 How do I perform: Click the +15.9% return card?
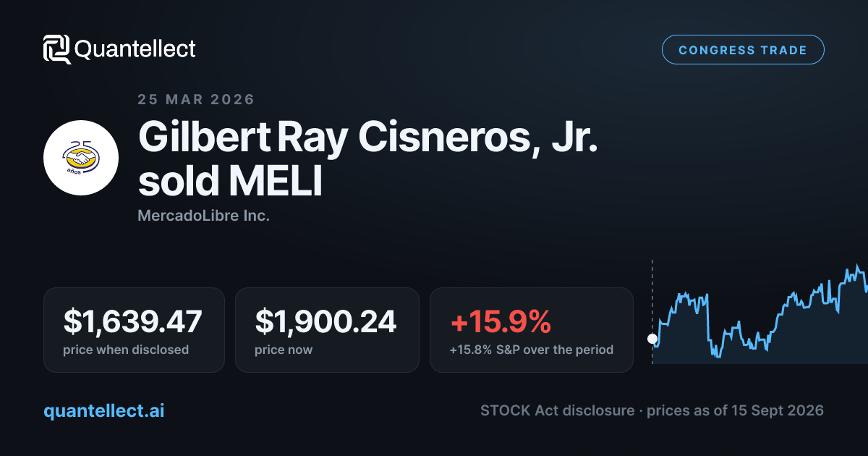[x=532, y=330]
